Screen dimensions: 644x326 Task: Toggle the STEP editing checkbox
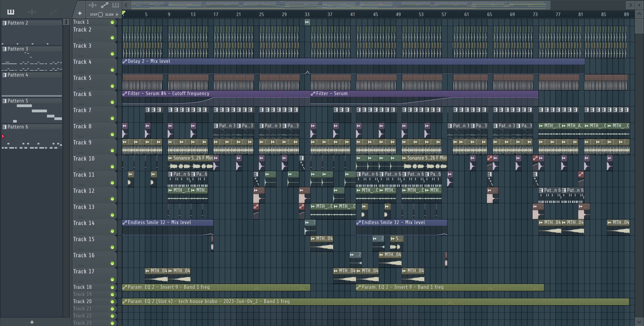[x=100, y=15]
